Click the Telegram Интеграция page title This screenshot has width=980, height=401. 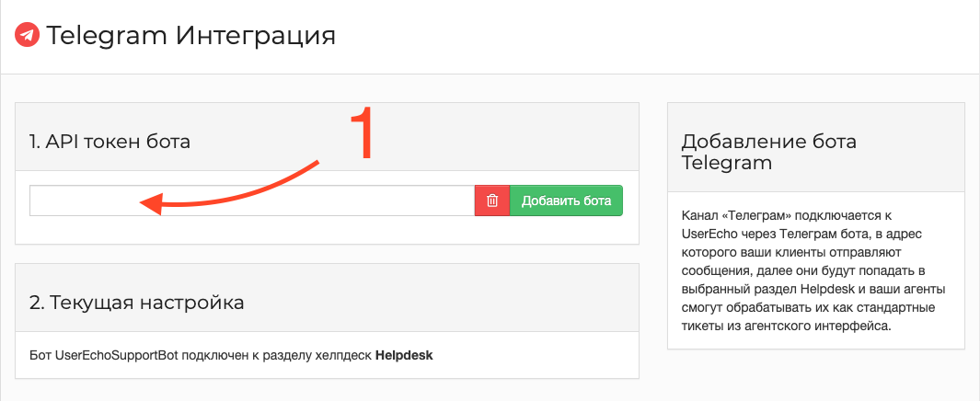click(191, 36)
